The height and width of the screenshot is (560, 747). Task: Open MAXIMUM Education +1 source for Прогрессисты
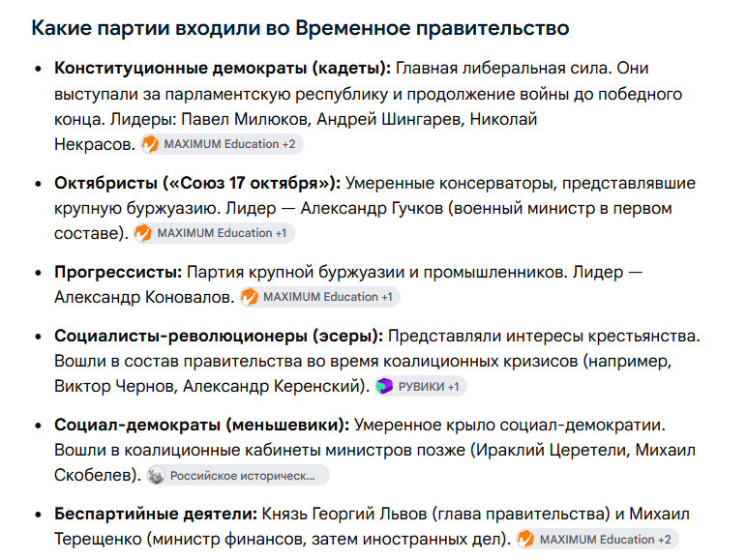pos(319,297)
